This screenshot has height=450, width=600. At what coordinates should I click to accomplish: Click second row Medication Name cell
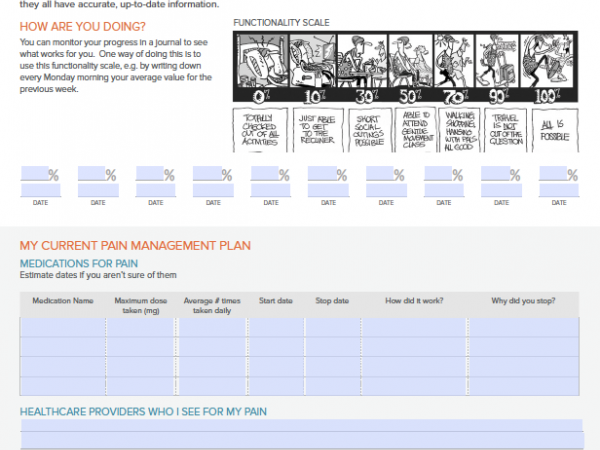pyautogui.click(x=63, y=347)
